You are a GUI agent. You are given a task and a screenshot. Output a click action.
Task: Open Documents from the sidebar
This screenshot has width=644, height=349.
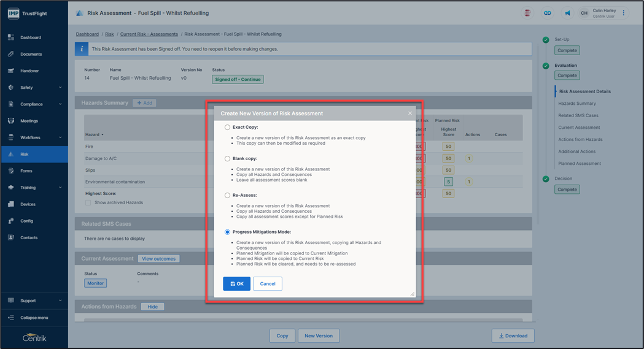click(x=31, y=54)
